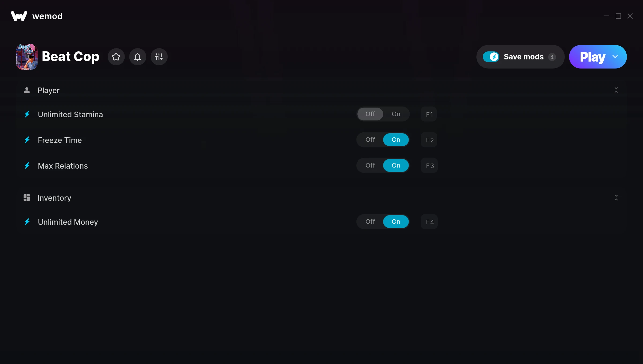The image size is (643, 364).
Task: Collapse the Player section
Action: coord(616,90)
